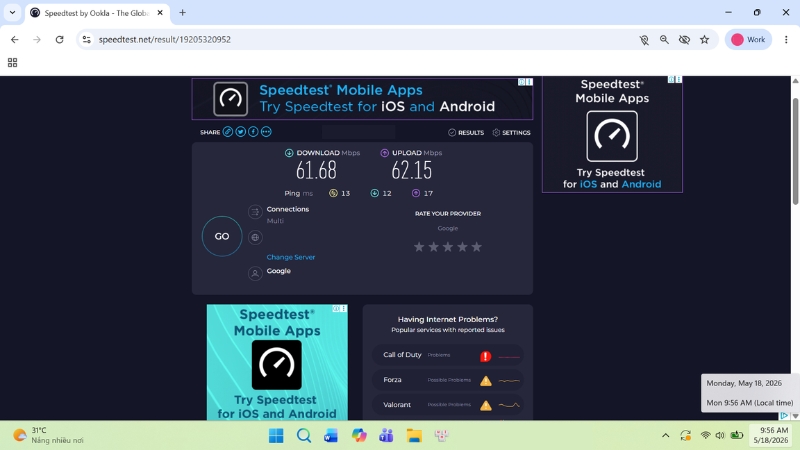Share result on Facebook icon

(253, 132)
